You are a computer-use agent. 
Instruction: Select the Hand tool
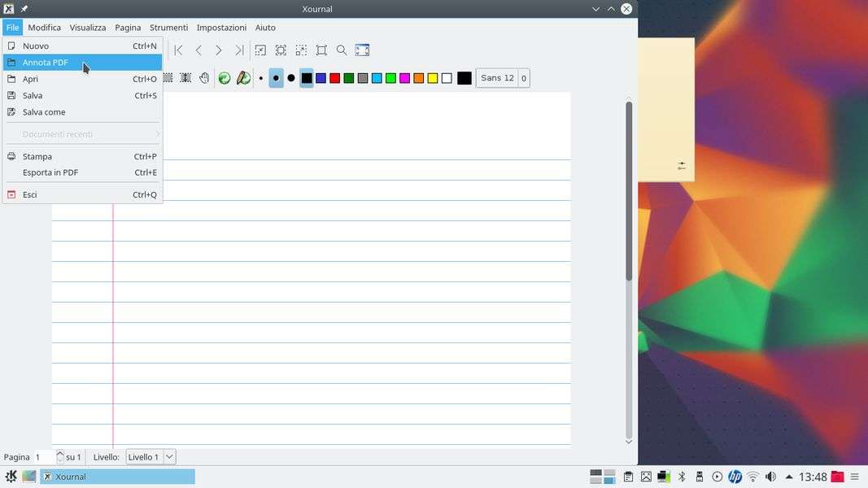tap(204, 78)
